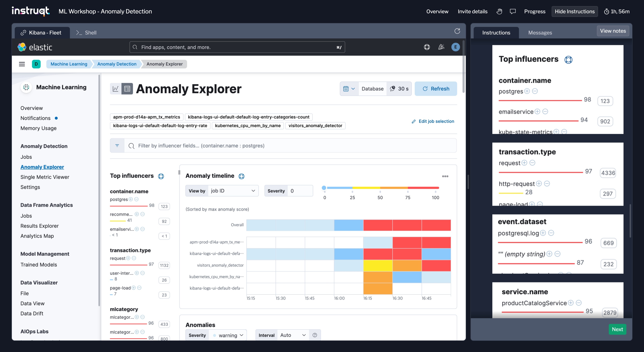This screenshot has width=644, height=352.
Task: Click the instruqt logo
Action: point(31,11)
